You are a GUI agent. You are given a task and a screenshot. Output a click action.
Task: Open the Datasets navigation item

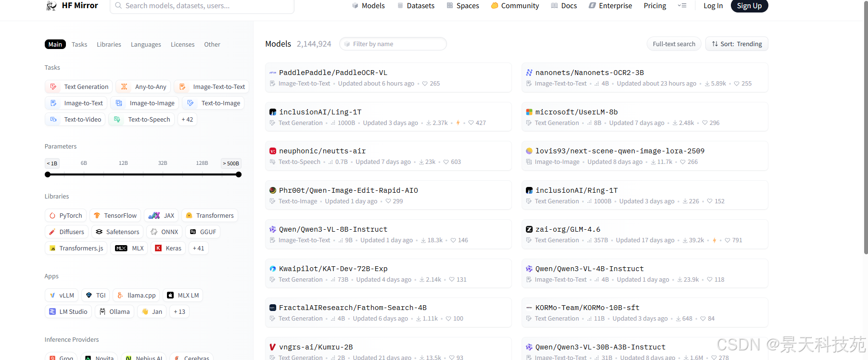[x=416, y=6]
